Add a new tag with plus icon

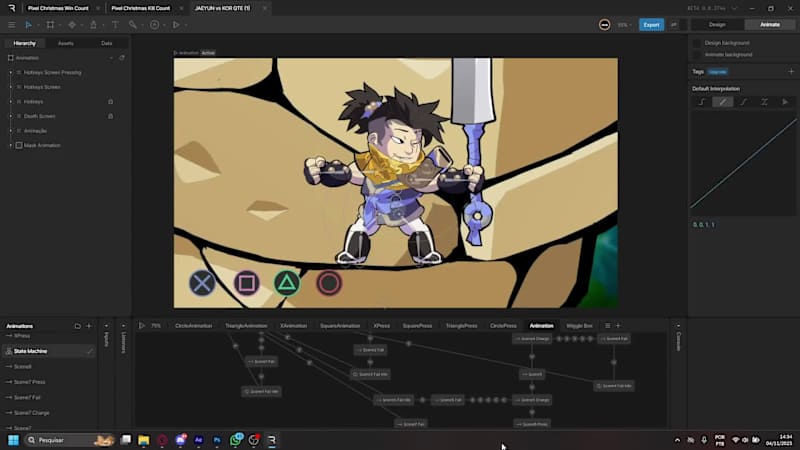click(x=791, y=72)
